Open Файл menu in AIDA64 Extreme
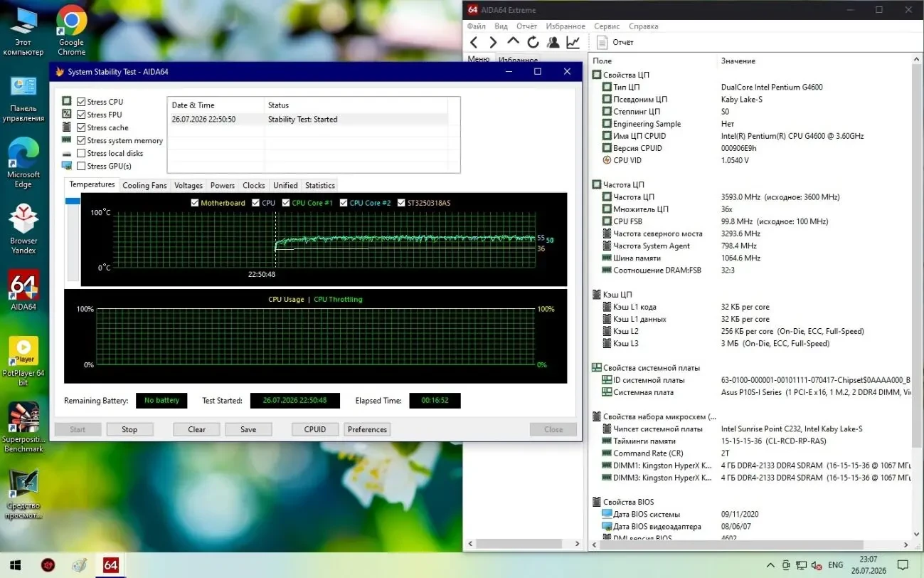Viewport: 924px width, 578px height. point(477,26)
